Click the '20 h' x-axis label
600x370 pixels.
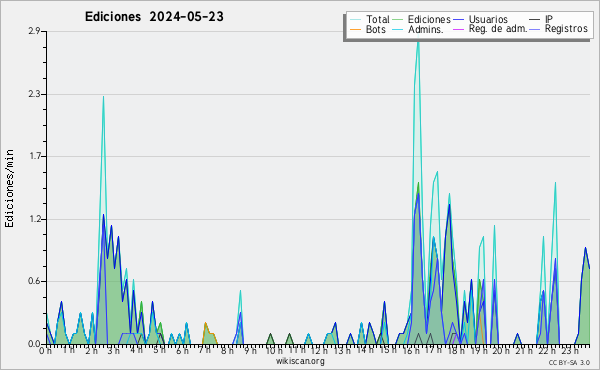coord(501,351)
